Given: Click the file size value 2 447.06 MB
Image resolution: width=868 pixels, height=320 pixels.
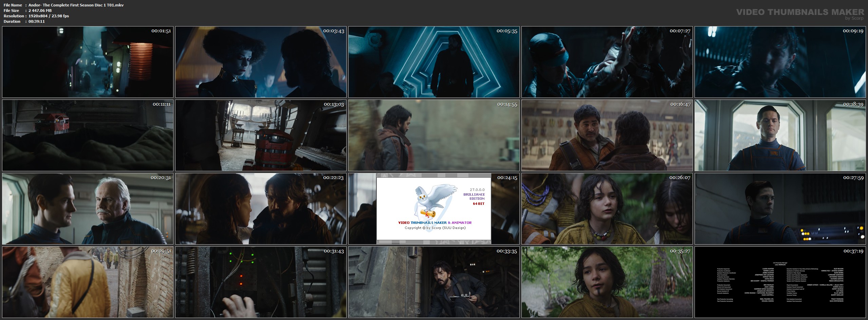Looking at the screenshot, I should (x=40, y=11).
